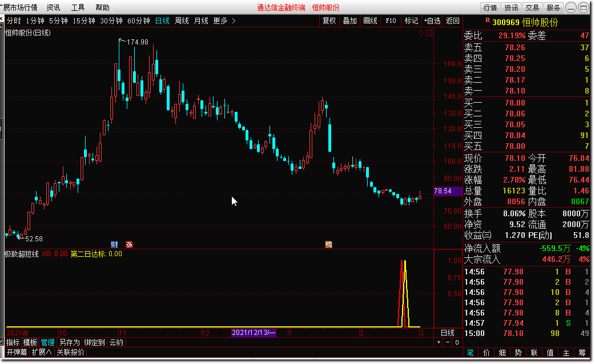595x364 pixels.
Task: Select the 联 linked tab
Action: point(534,353)
